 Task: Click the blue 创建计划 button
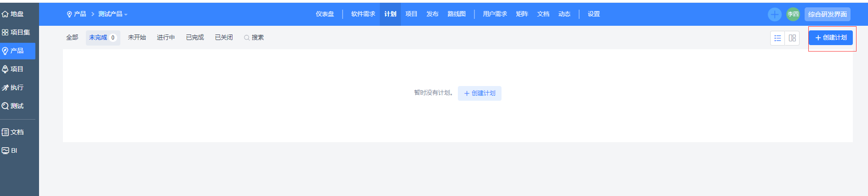tap(831, 38)
